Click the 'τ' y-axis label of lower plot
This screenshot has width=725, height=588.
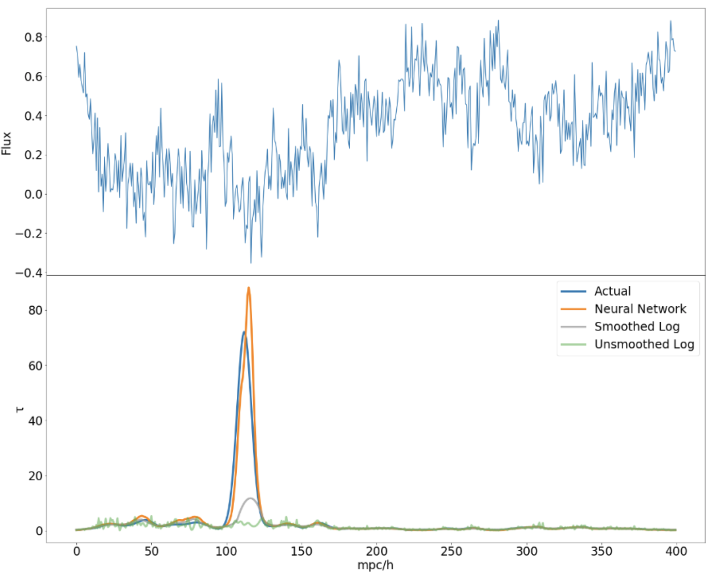19,410
